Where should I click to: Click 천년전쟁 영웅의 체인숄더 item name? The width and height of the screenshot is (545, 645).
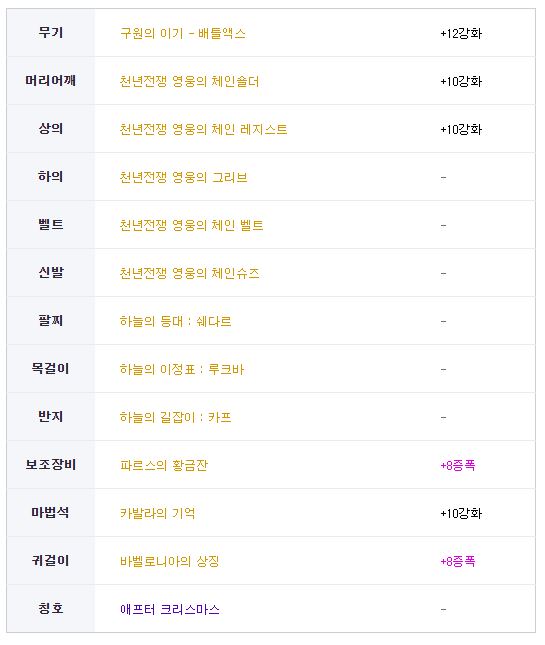coord(189,81)
